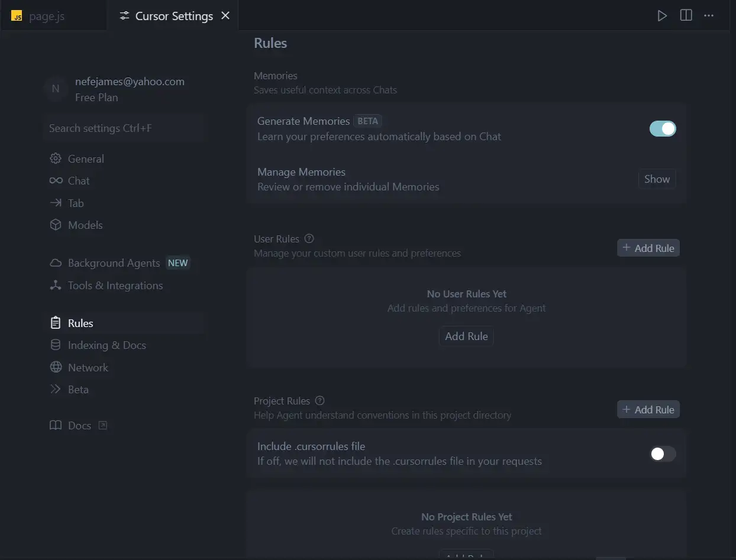Open the more actions ellipsis menu

[x=709, y=16]
